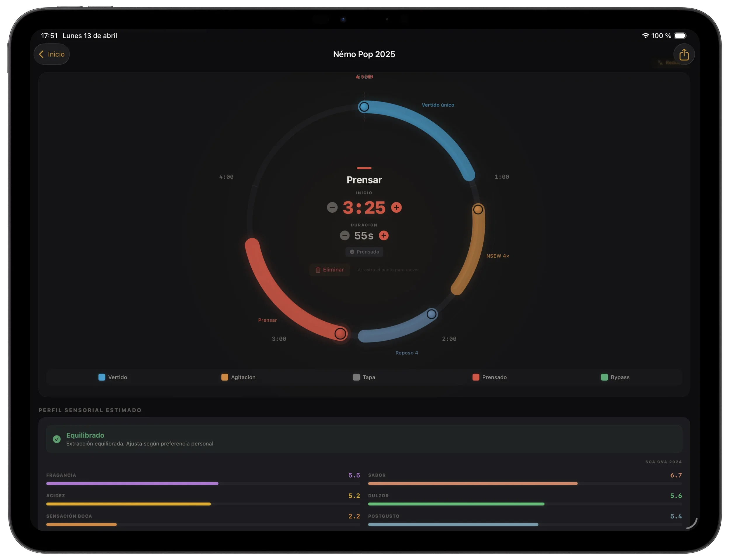Choose Bypass in the step legend
Viewport: 730px width, 560px height.
pos(615,377)
